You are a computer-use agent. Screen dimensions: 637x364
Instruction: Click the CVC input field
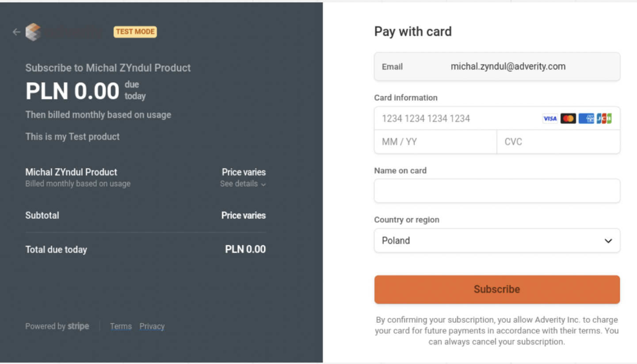tap(558, 142)
